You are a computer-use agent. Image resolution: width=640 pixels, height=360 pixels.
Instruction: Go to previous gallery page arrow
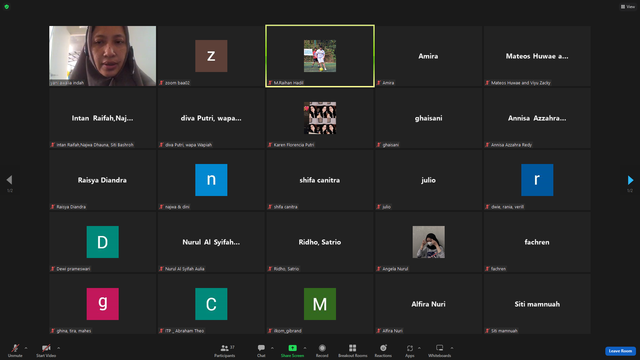[9, 180]
